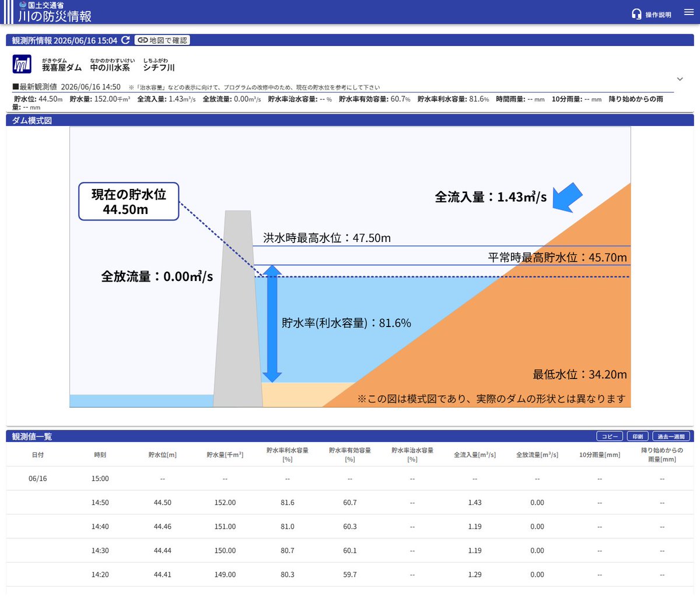Click the headphone help icon

[636, 14]
